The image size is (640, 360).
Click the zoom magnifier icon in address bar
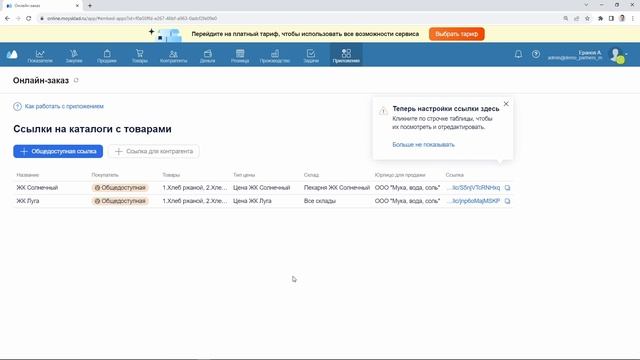(566, 18)
